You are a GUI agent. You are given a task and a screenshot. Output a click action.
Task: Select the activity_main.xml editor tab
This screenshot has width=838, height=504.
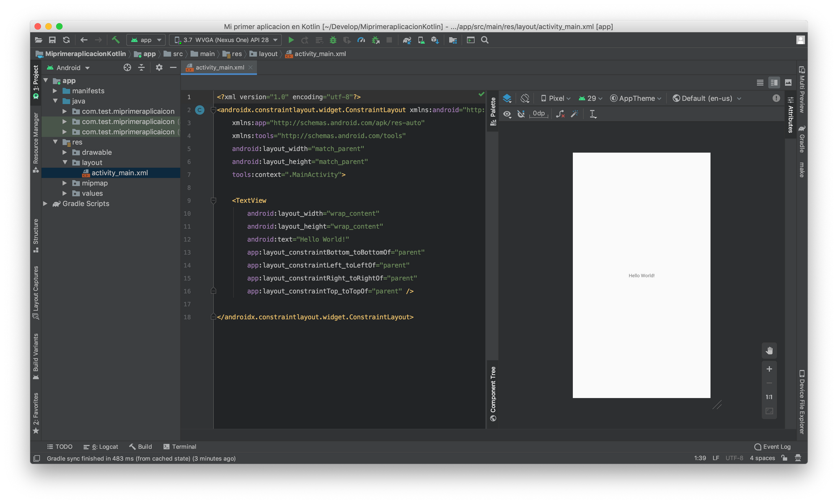(x=219, y=67)
